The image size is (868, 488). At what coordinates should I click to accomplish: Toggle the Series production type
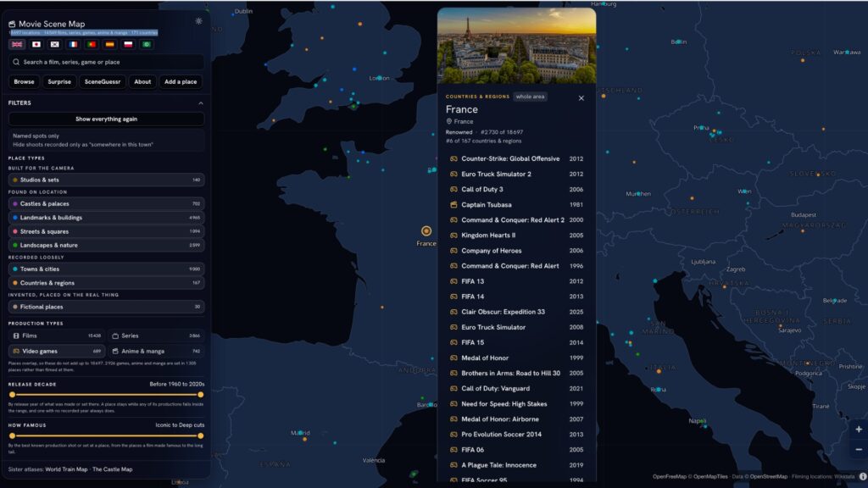click(156, 335)
